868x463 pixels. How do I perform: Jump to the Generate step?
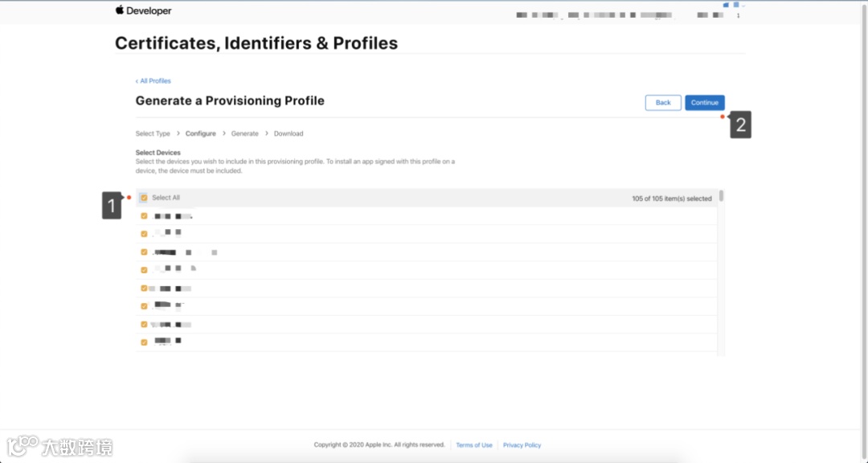[x=245, y=133]
